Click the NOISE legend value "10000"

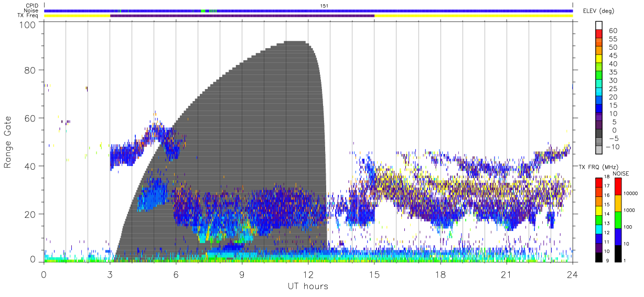tap(631, 193)
